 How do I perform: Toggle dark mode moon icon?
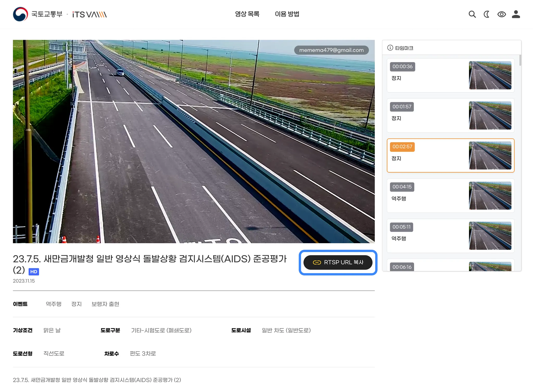487,14
